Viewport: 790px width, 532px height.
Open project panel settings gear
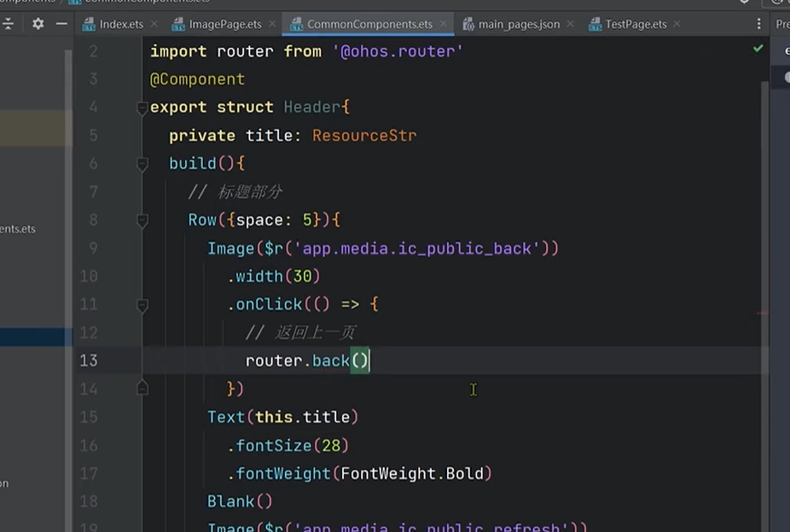[x=38, y=24]
